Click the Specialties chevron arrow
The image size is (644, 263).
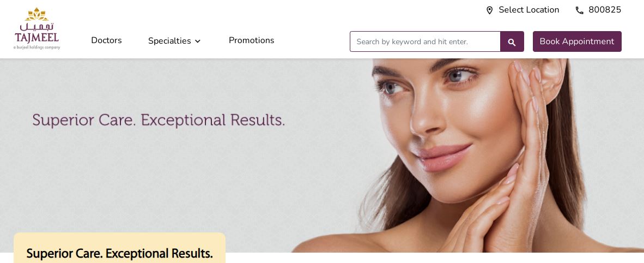198,41
